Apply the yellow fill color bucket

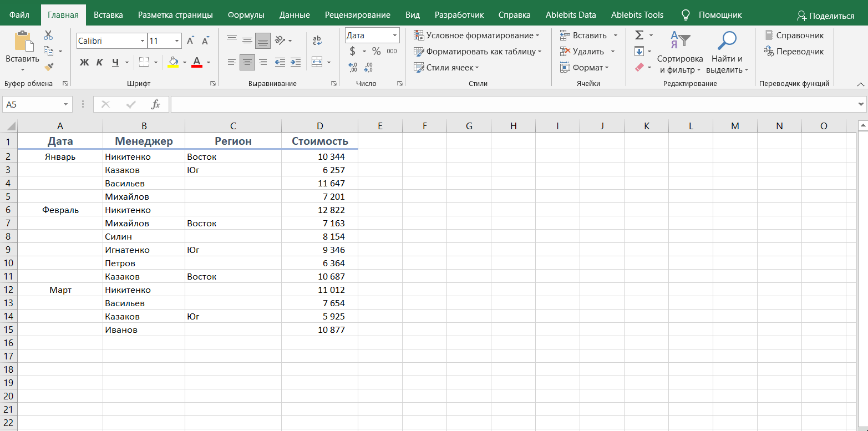coord(173,62)
